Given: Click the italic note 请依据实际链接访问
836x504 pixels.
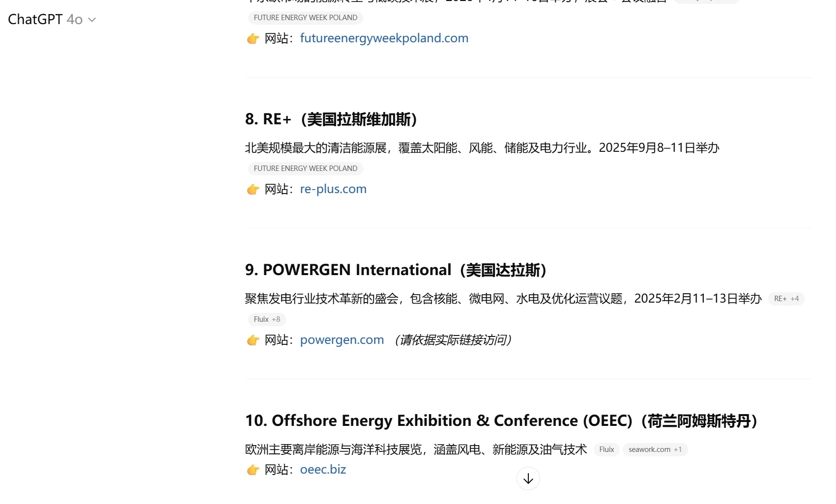Looking at the screenshot, I should coord(453,340).
